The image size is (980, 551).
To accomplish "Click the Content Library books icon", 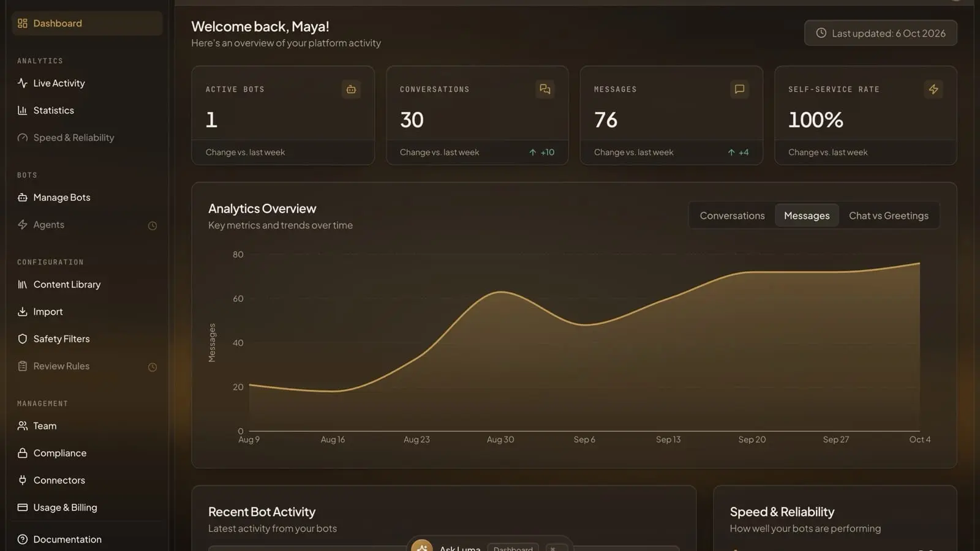I will (23, 285).
